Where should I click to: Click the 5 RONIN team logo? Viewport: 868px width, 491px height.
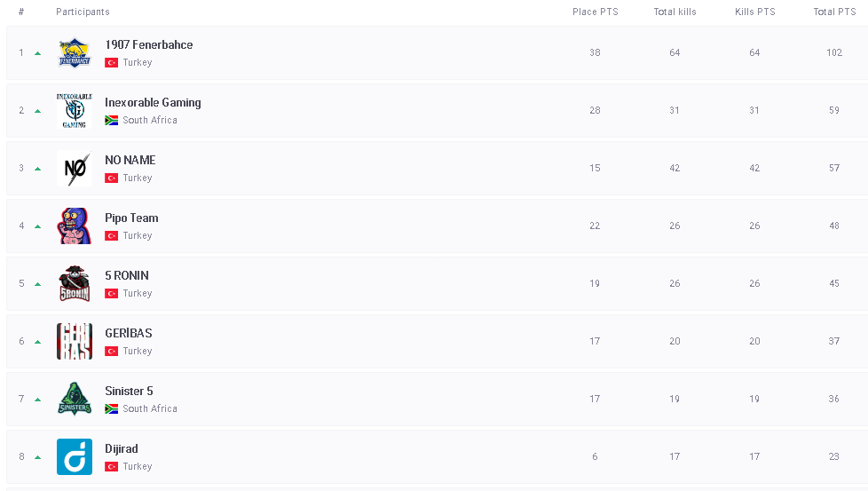75,284
